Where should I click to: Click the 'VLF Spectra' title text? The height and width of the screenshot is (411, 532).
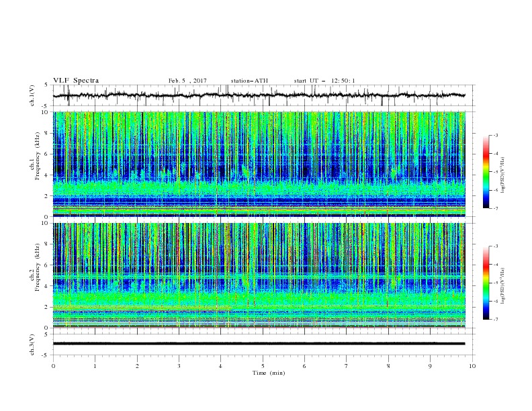76,81
